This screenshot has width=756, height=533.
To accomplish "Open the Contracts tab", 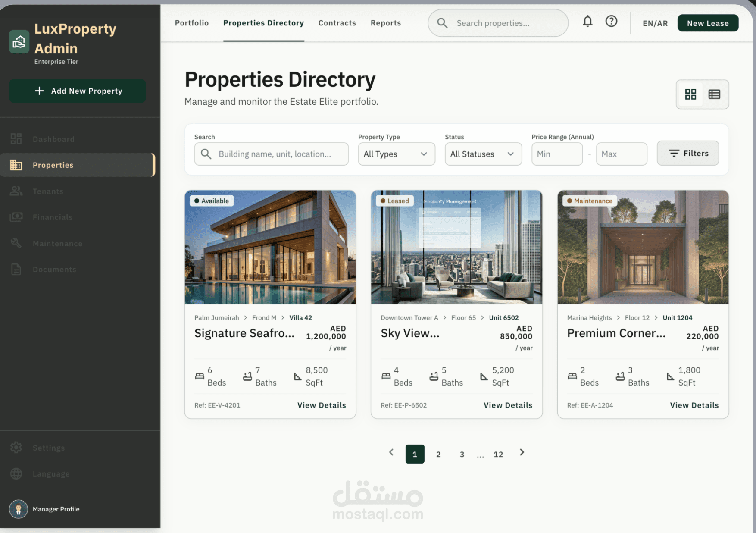I will tap(337, 23).
